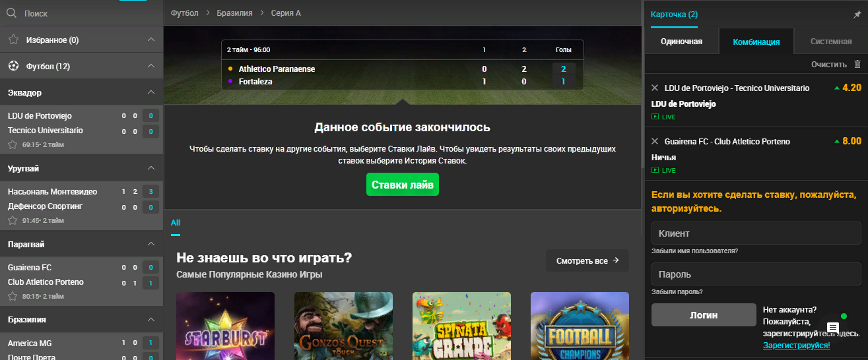Viewport: 868px width, 360px height.
Task: Click the Футбол soccer ball icon
Action: (x=13, y=66)
